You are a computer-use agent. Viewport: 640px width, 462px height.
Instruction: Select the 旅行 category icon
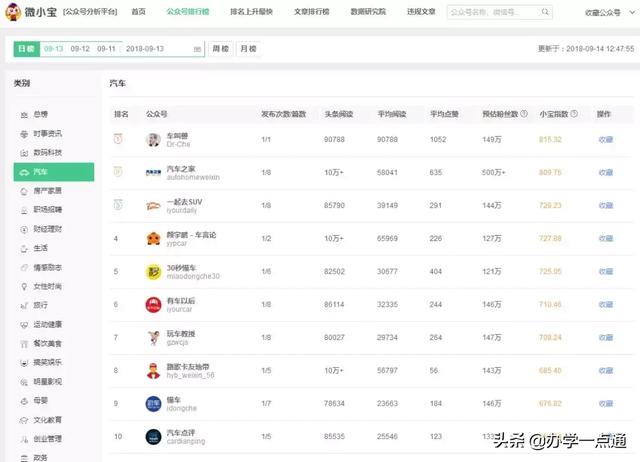[x=24, y=306]
